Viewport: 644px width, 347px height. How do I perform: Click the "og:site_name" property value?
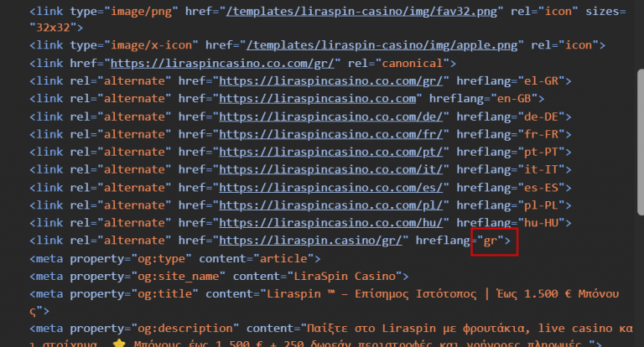[x=178, y=277]
